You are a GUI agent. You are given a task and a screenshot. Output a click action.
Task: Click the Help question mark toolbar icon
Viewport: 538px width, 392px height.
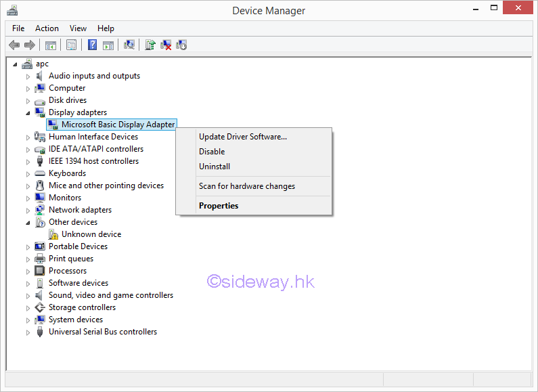click(92, 45)
